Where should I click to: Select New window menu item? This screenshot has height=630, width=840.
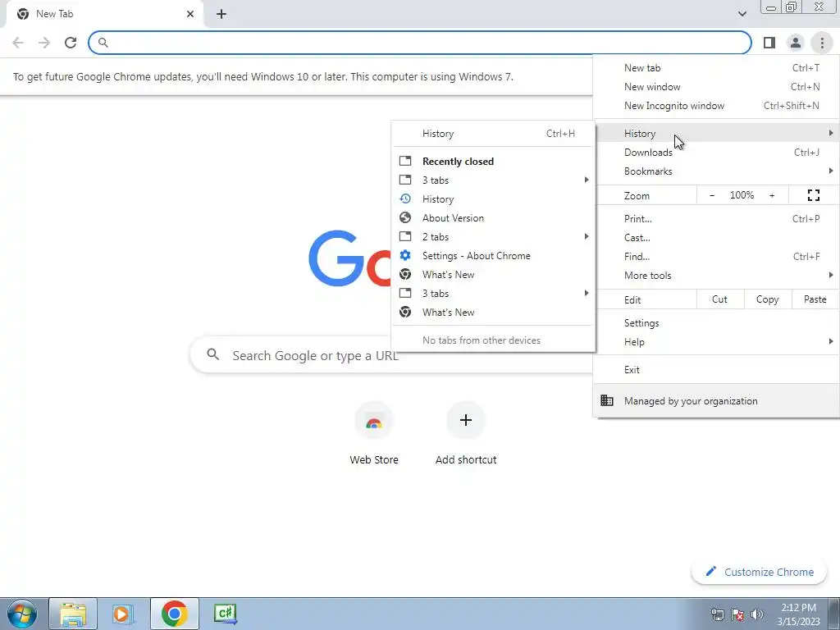[x=716, y=87]
